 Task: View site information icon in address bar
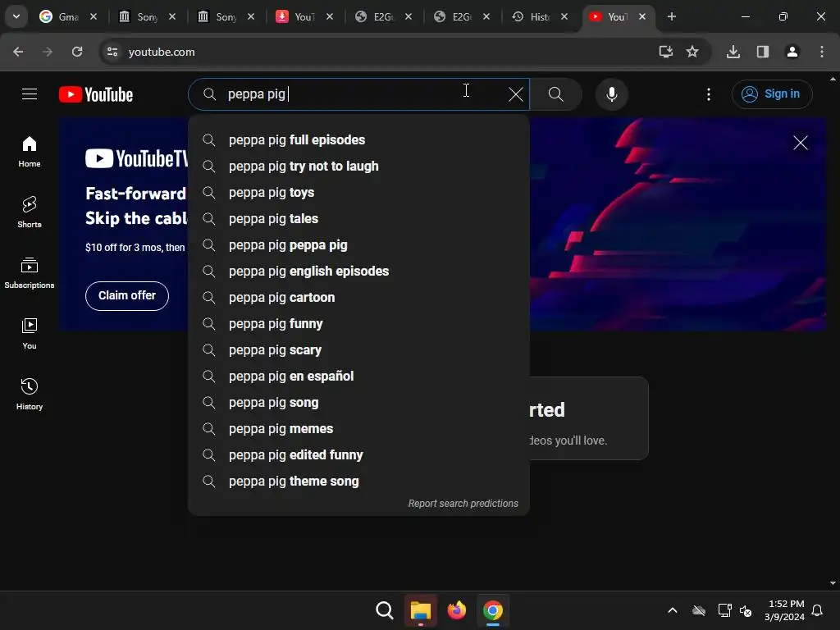(x=112, y=52)
